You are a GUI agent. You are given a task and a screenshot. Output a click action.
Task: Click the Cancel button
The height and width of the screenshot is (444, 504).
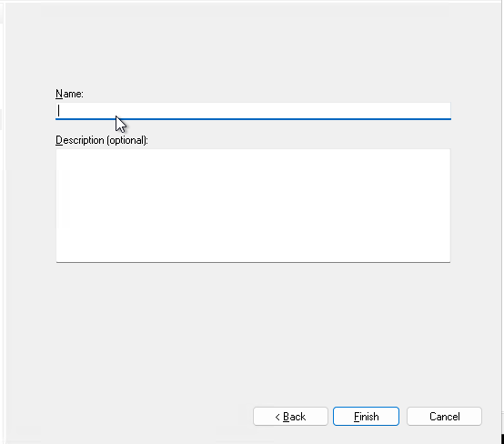pyautogui.click(x=444, y=417)
